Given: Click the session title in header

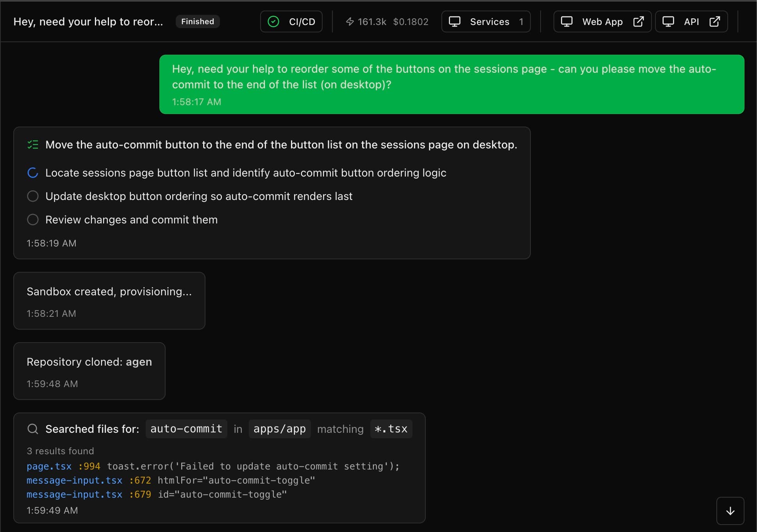Looking at the screenshot, I should coord(88,21).
